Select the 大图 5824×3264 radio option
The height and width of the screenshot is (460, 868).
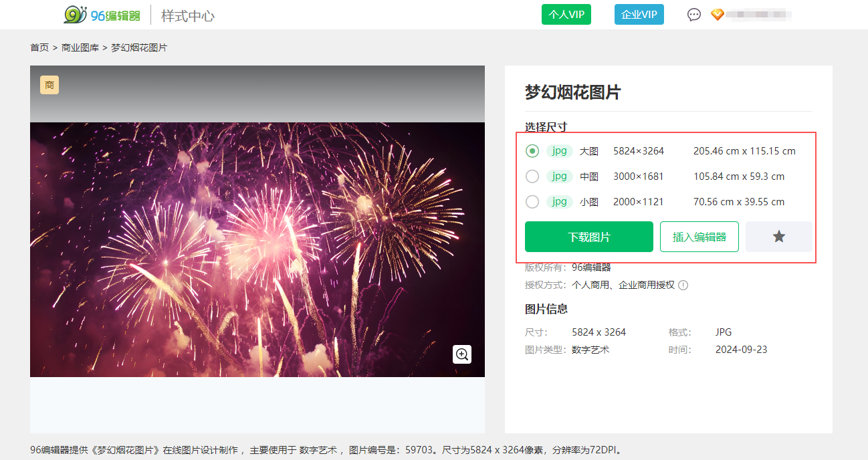[x=532, y=151]
